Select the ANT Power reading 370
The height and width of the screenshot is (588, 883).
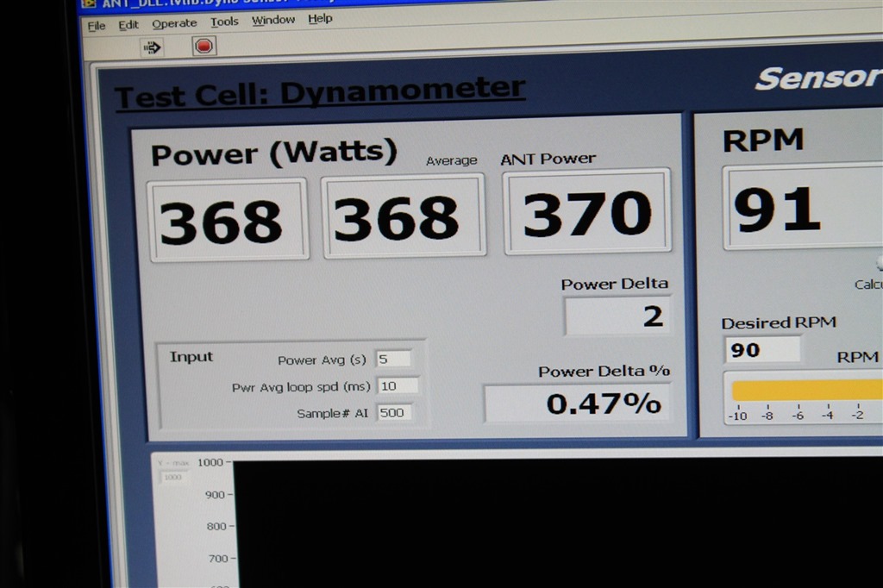click(x=586, y=212)
